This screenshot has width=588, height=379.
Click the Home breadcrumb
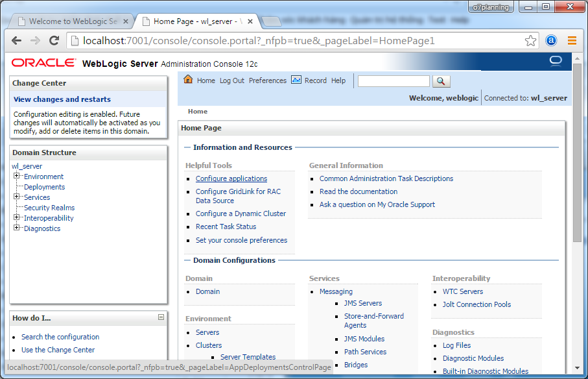198,112
